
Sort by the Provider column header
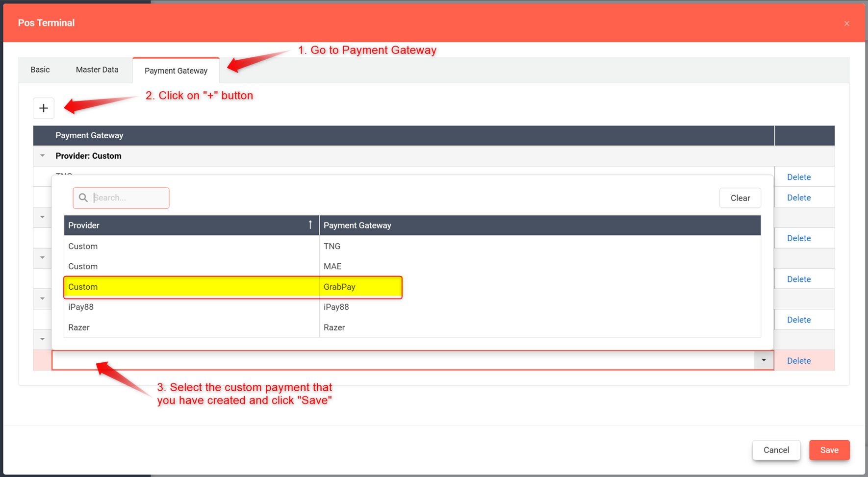pos(192,226)
